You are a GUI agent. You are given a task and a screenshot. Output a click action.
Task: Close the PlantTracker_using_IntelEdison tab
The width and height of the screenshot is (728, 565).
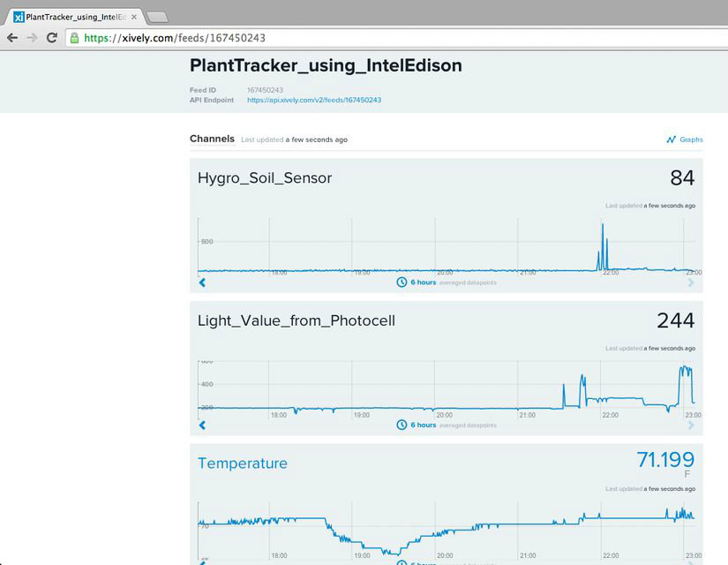click(134, 17)
